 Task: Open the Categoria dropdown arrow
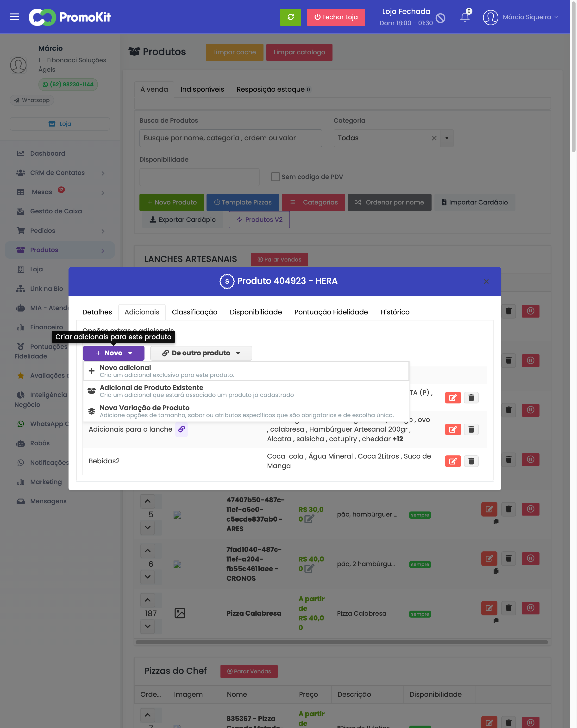pos(447,138)
